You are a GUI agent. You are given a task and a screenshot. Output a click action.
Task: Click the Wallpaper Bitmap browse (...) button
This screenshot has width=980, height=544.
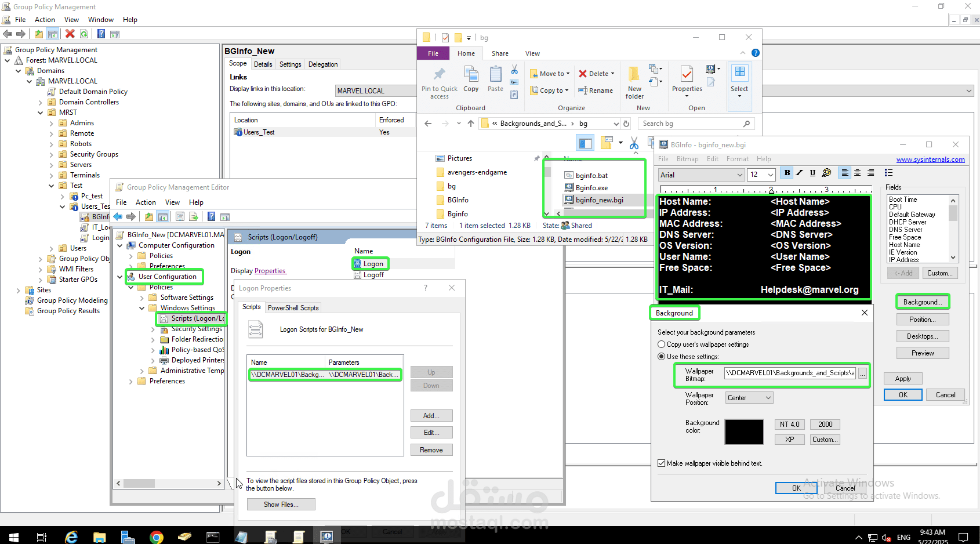click(863, 374)
